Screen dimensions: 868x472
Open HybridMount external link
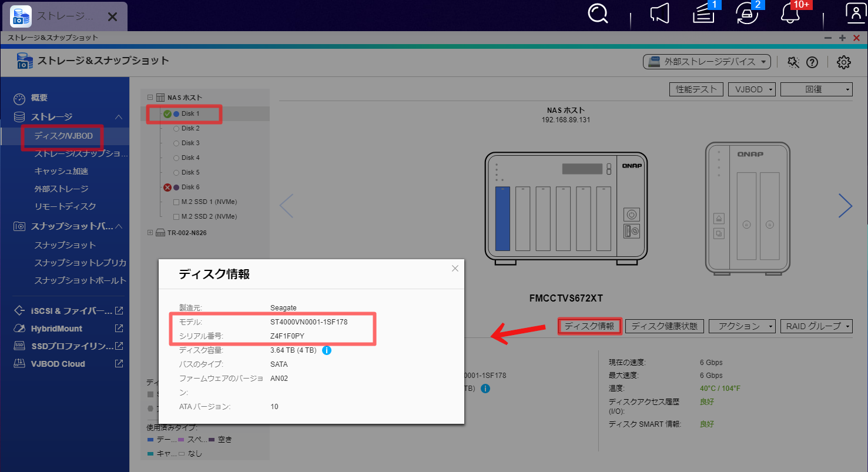(x=119, y=328)
